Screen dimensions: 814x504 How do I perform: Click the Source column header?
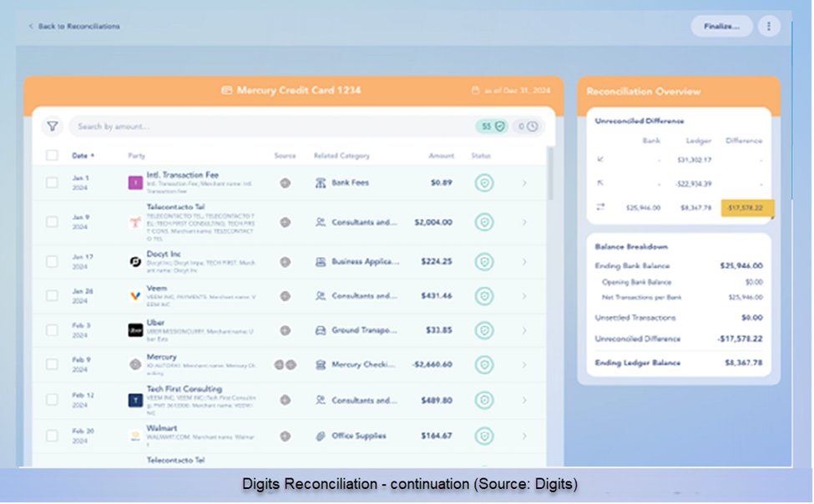pyautogui.click(x=285, y=156)
